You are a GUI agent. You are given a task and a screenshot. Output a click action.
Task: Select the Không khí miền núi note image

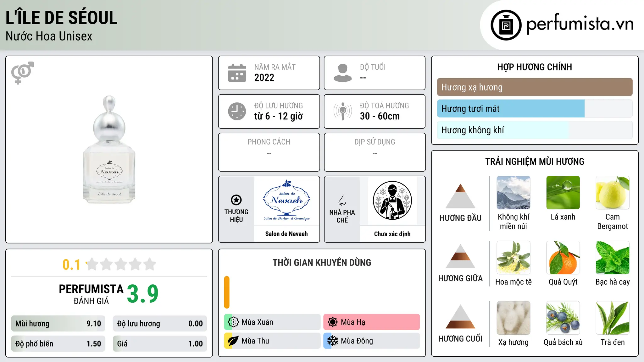pos(514,193)
